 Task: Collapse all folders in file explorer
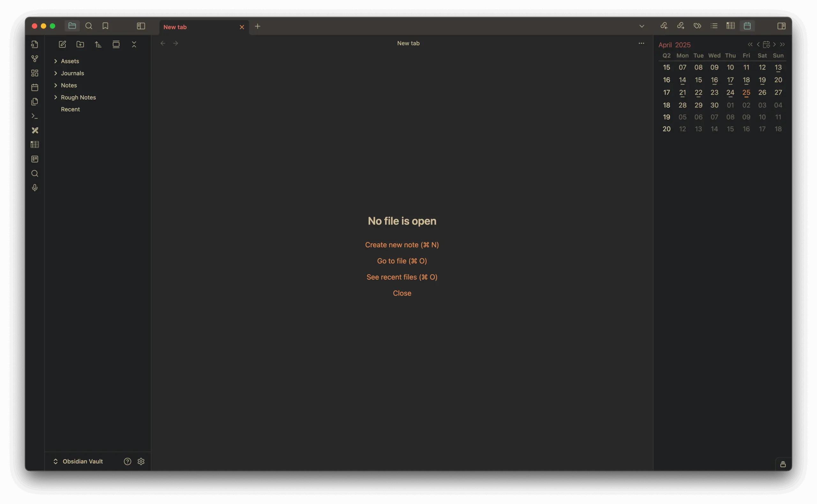tap(134, 44)
